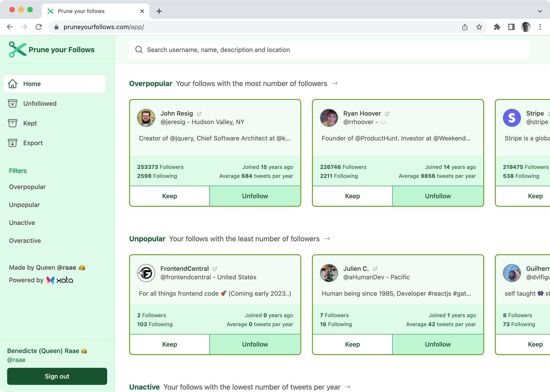
Task: Open the Unactive section arrow
Action: (x=348, y=387)
